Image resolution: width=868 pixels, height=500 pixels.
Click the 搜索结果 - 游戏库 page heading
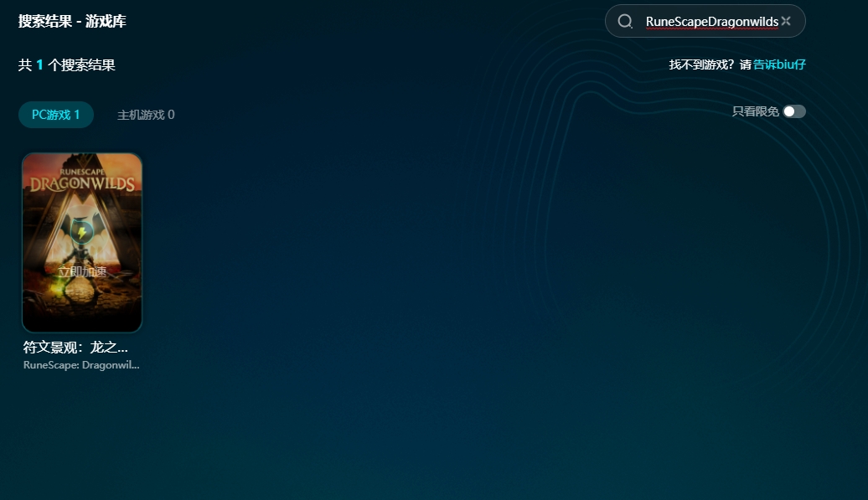pyautogui.click(x=72, y=21)
